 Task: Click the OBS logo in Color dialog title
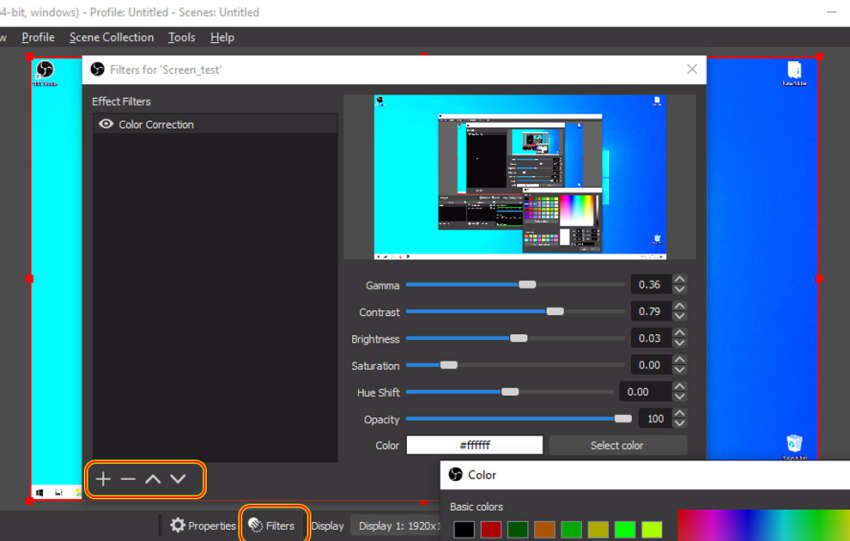[x=455, y=474]
